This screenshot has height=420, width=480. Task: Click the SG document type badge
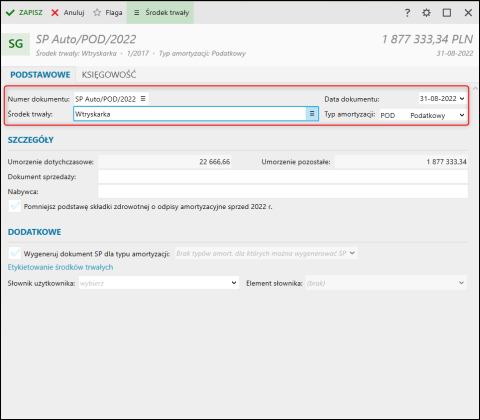tap(16, 44)
